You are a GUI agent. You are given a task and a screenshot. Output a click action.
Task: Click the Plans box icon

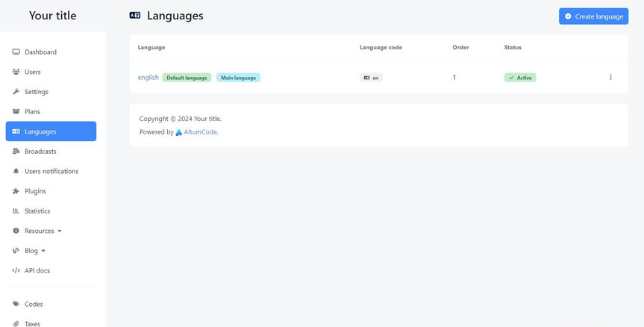point(16,112)
